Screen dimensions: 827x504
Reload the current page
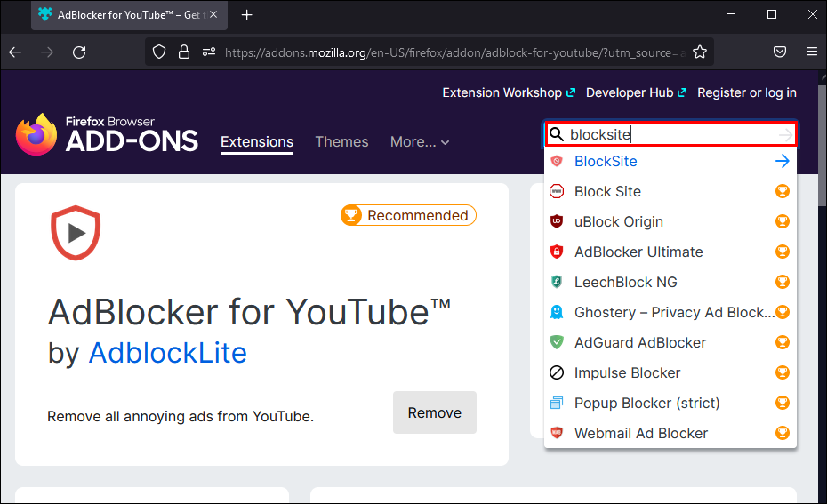coord(79,52)
